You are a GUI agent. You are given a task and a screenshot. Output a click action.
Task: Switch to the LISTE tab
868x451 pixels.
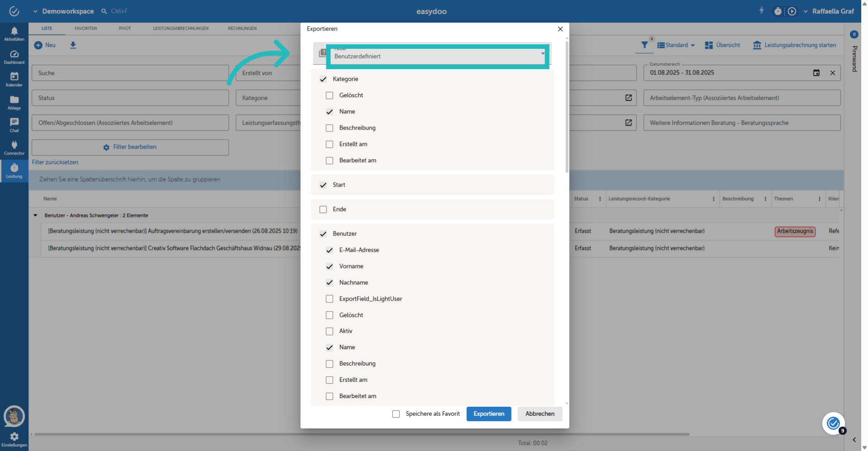pyautogui.click(x=47, y=28)
